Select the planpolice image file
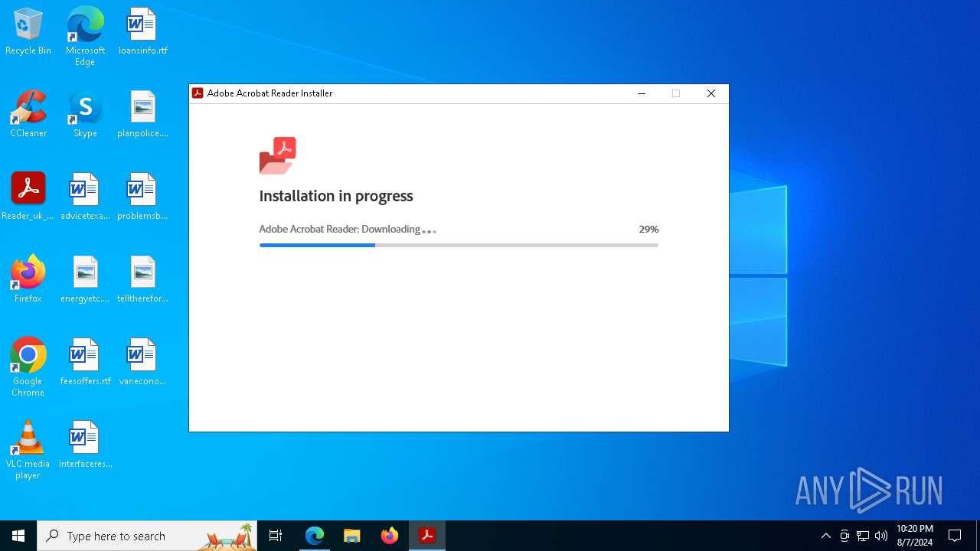The width and height of the screenshot is (980, 551). coord(142,115)
